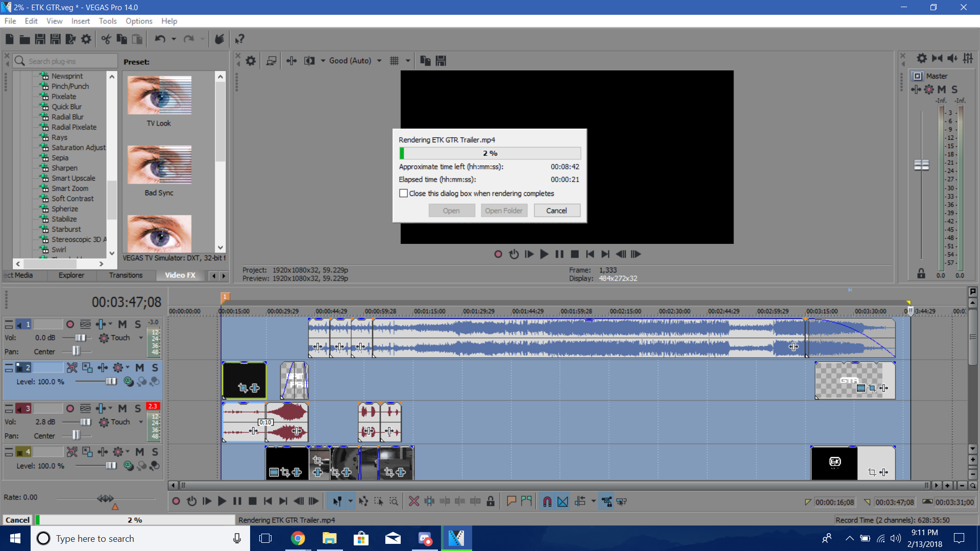Open a project with the Open folder icon
980x551 pixels.
coord(24,39)
